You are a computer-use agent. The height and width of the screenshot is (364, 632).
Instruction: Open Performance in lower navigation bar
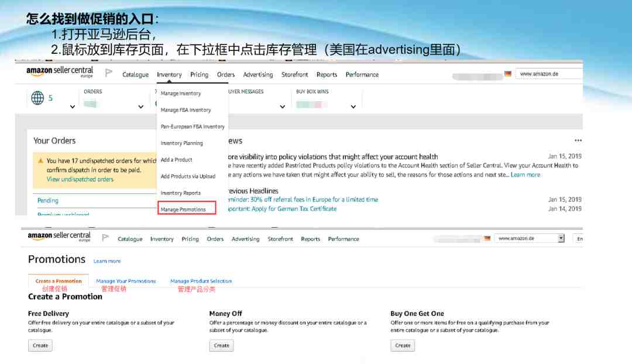344,239
